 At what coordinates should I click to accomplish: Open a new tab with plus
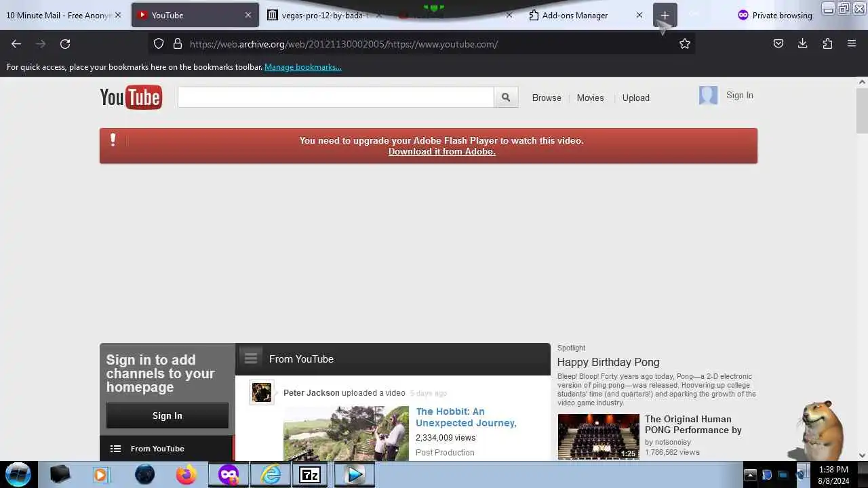click(665, 15)
